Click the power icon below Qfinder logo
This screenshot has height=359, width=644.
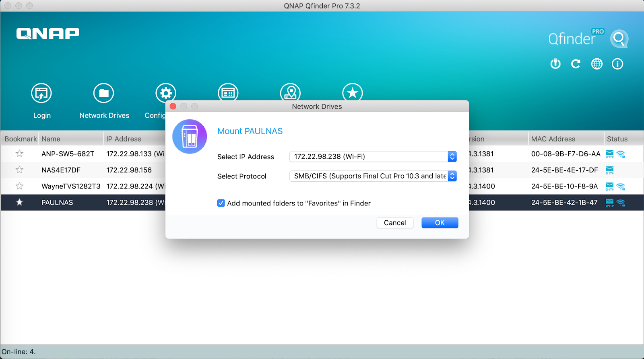[555, 64]
